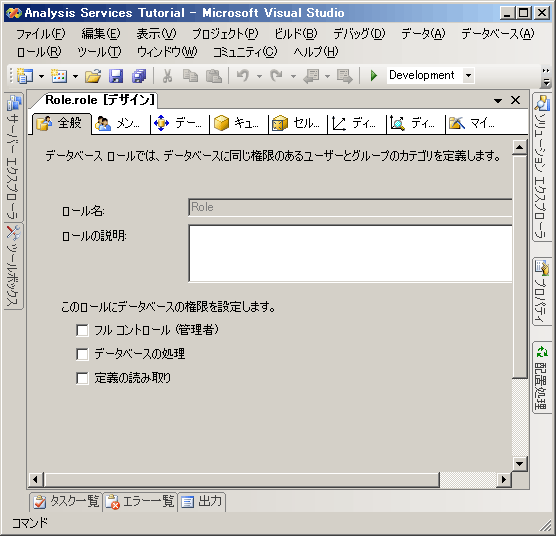Image resolution: width=556 pixels, height=536 pixels.
Task: Open the プロパティ side panel
Action: click(543, 291)
